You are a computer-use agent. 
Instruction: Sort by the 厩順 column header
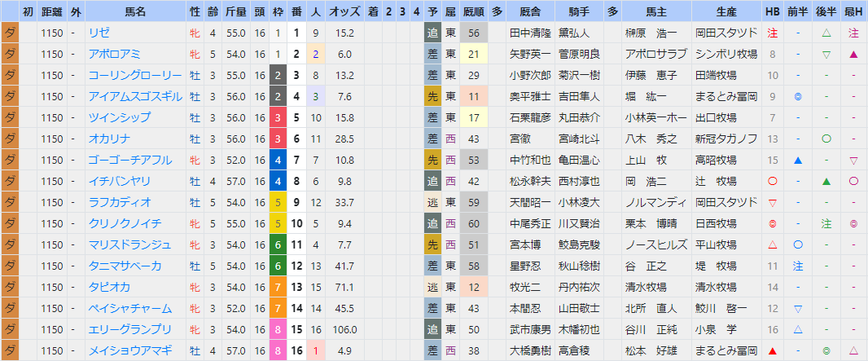(473, 11)
